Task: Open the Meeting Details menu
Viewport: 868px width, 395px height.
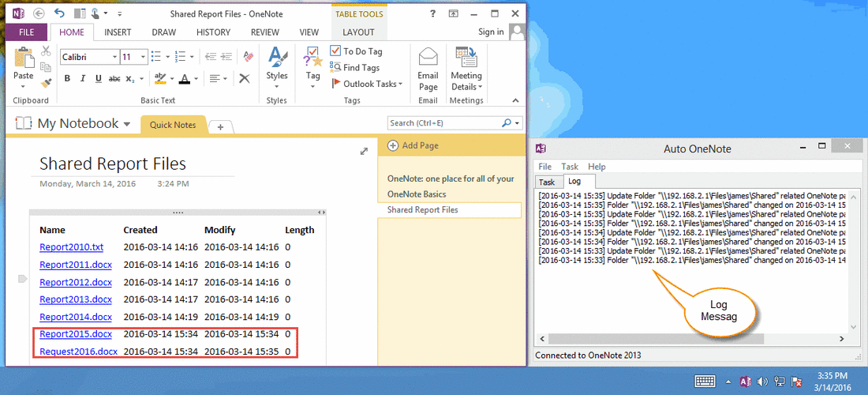Action: tap(466, 69)
